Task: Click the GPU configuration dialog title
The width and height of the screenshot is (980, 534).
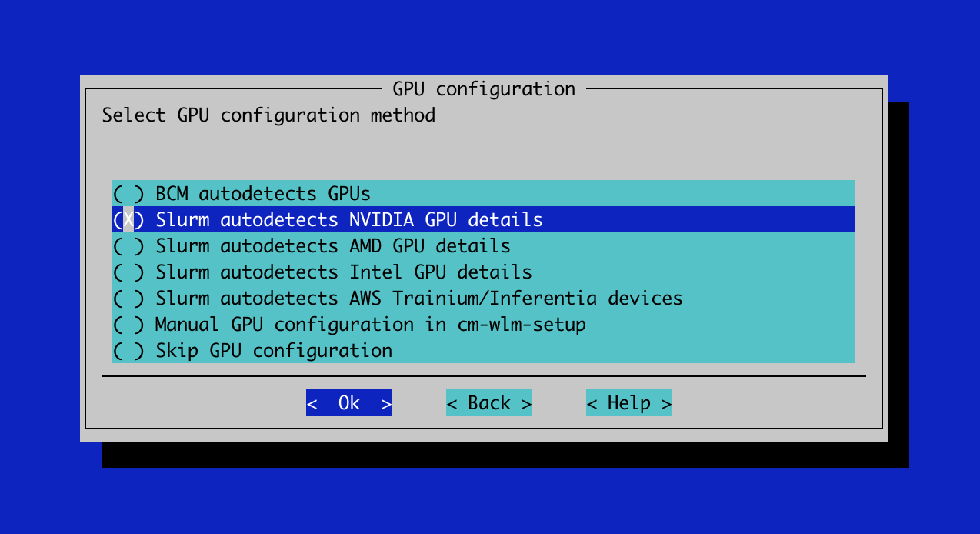Action: 484,89
